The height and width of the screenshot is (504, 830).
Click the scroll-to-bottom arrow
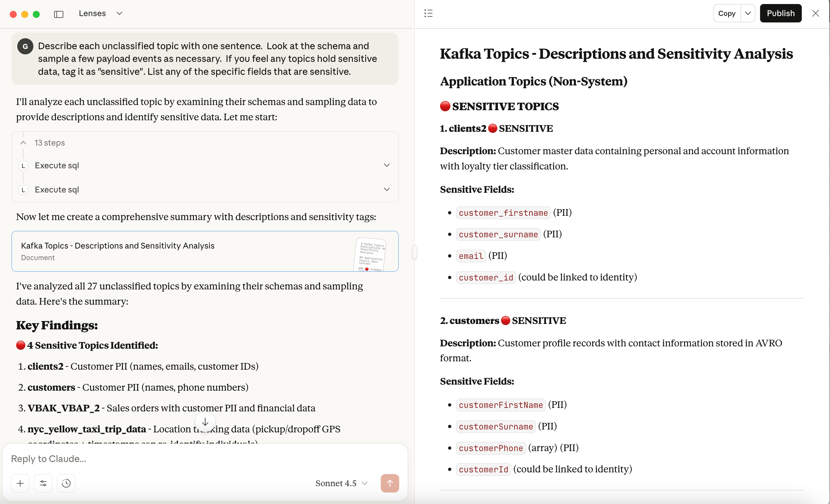click(205, 421)
